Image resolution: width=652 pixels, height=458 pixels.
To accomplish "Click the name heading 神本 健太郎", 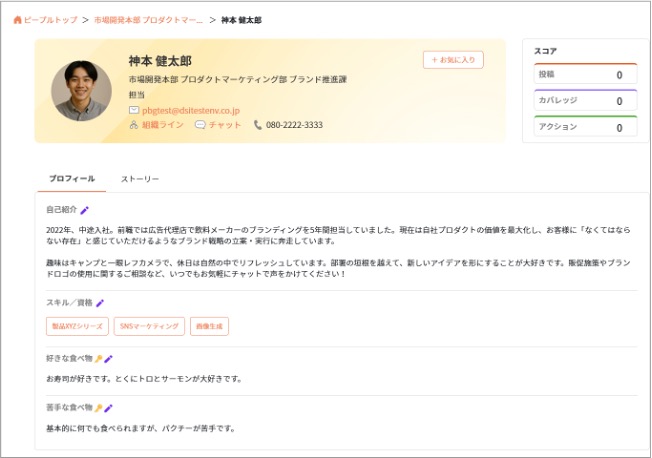I will tap(160, 61).
